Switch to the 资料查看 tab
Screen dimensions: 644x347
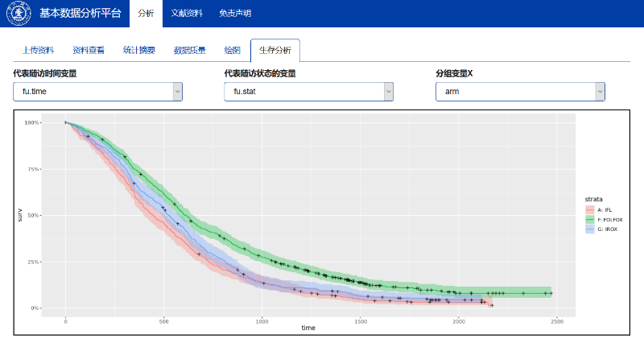tap(89, 50)
